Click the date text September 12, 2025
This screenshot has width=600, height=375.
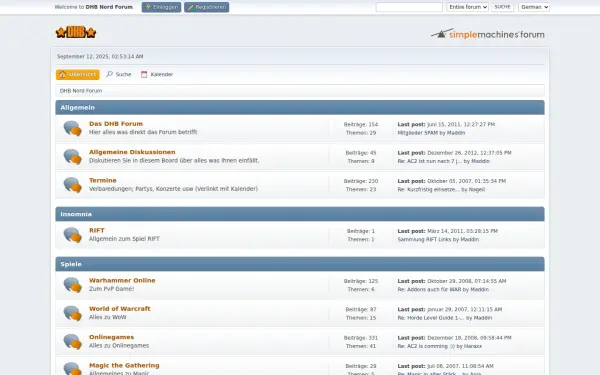coord(100,56)
